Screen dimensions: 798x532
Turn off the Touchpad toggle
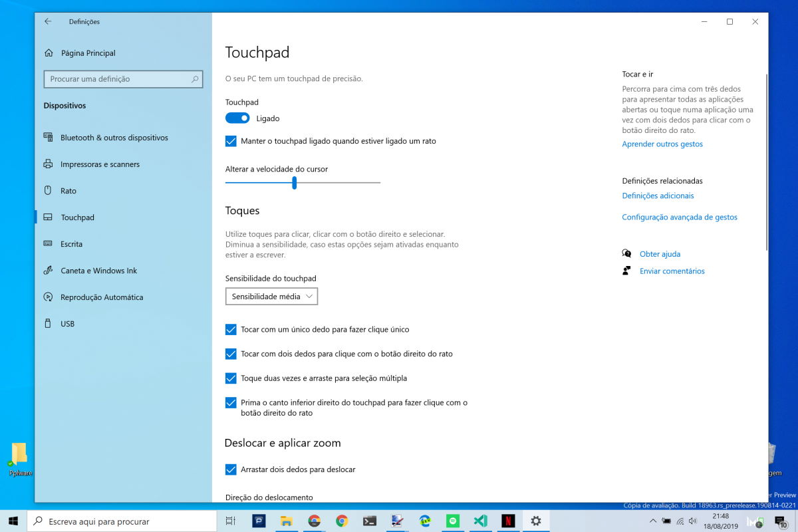[237, 118]
